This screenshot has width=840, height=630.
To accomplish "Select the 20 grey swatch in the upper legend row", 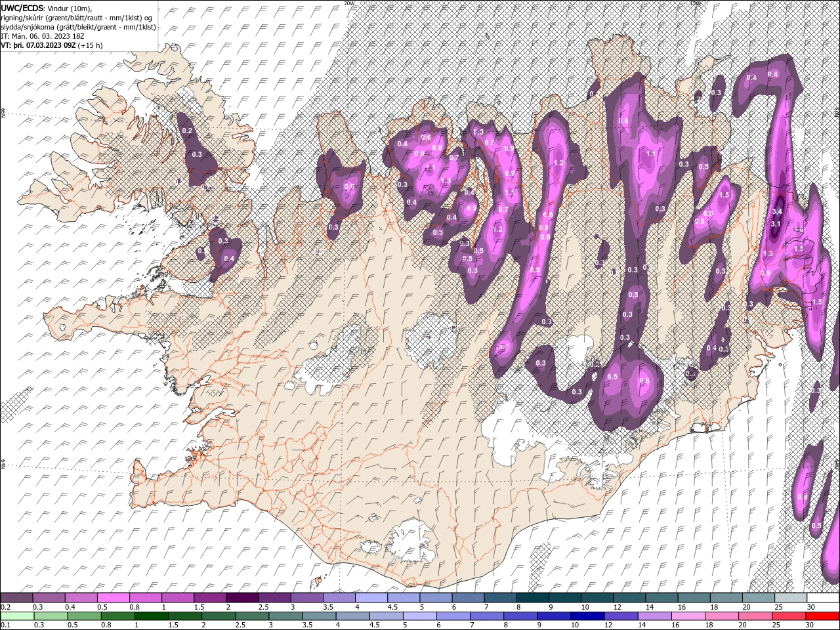I will pos(759,598).
